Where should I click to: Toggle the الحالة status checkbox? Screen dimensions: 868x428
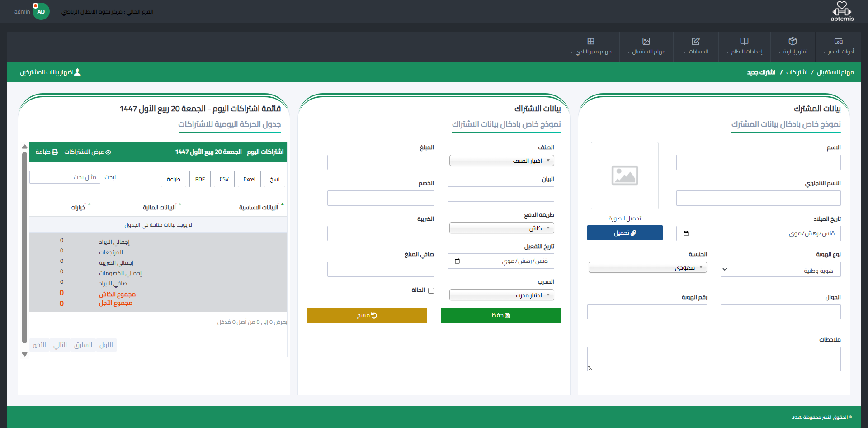431,290
